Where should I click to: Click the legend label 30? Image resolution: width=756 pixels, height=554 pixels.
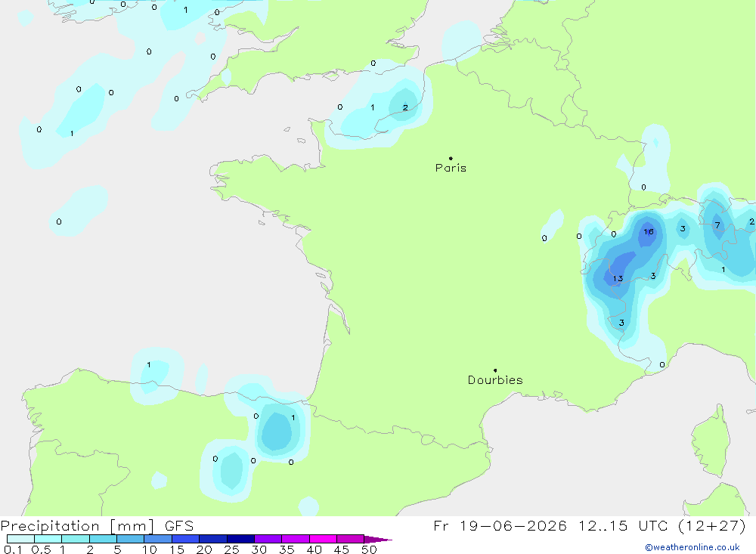(259, 549)
